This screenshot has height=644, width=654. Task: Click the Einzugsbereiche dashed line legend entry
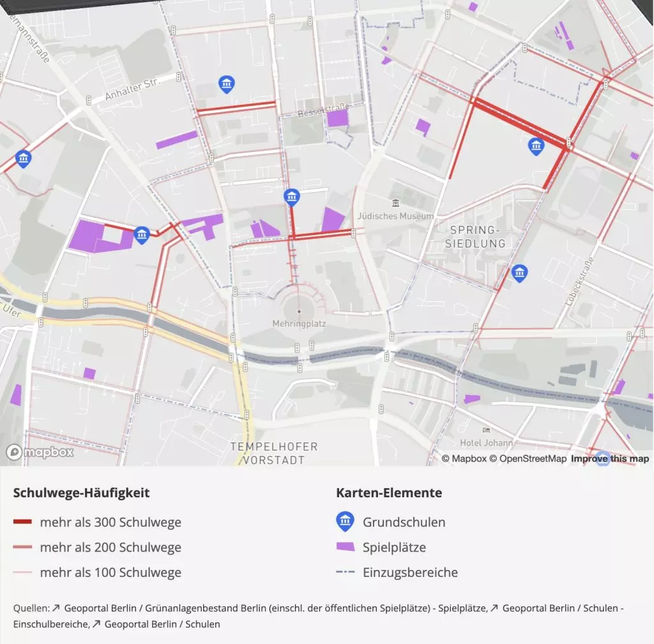(x=345, y=572)
